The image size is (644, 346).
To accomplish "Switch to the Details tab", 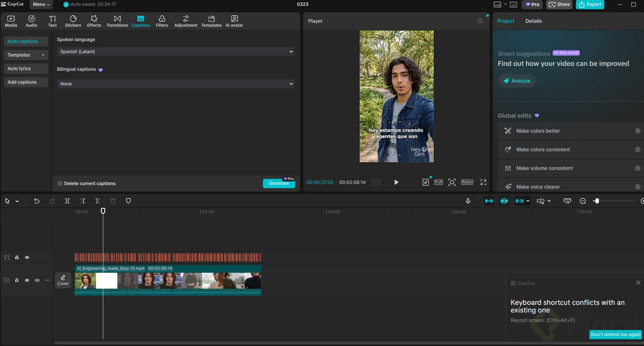I will click(x=533, y=21).
